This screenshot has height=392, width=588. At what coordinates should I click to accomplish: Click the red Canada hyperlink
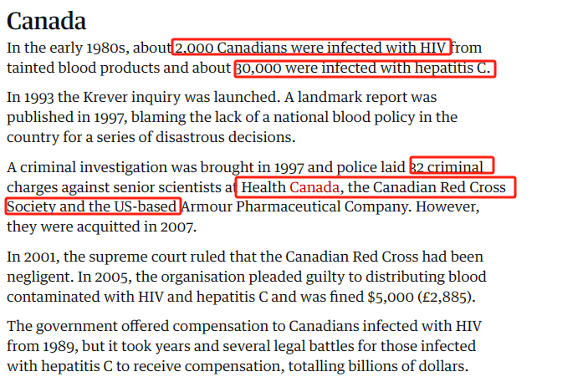point(314,187)
